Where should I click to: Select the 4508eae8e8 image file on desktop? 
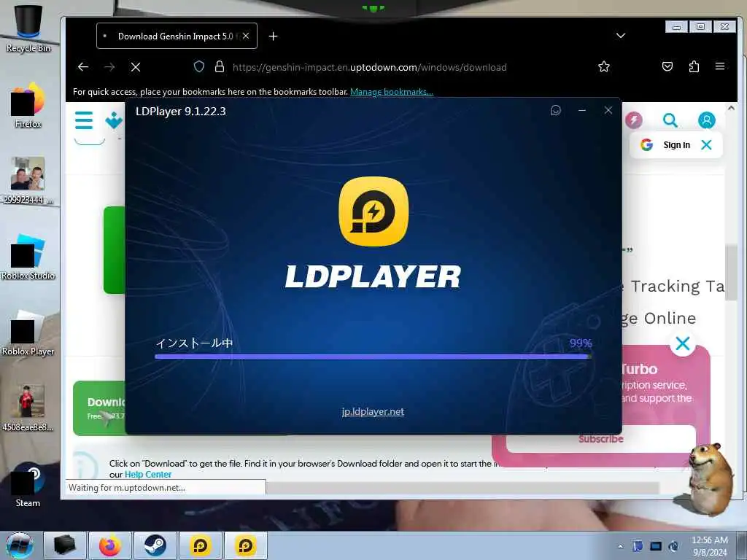[28, 408]
